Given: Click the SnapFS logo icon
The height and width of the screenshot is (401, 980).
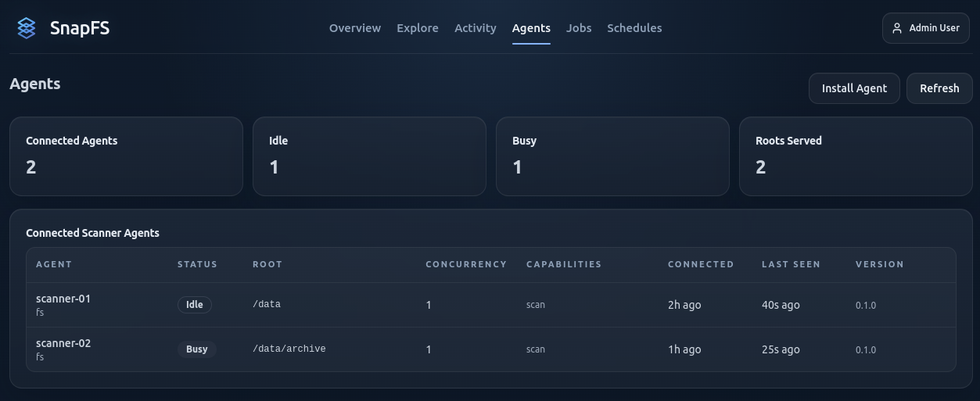Looking at the screenshot, I should coord(27,28).
